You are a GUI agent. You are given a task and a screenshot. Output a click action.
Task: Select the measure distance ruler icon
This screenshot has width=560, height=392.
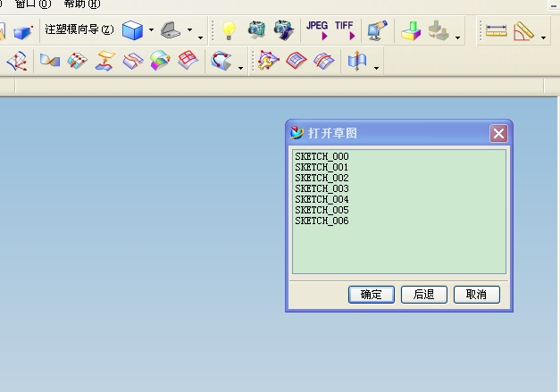tap(496, 30)
